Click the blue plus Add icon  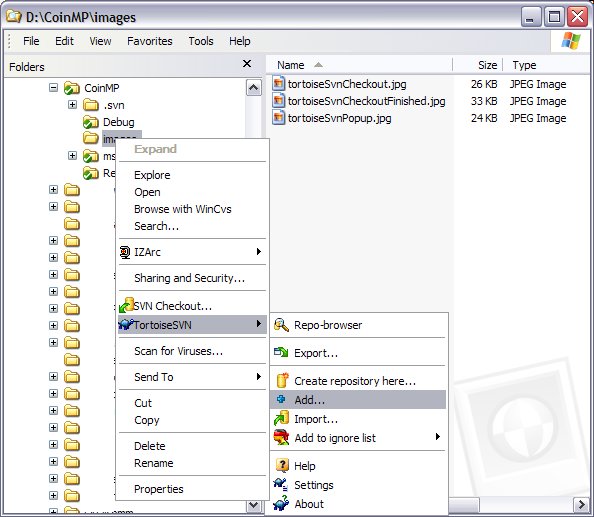pyautogui.click(x=281, y=399)
